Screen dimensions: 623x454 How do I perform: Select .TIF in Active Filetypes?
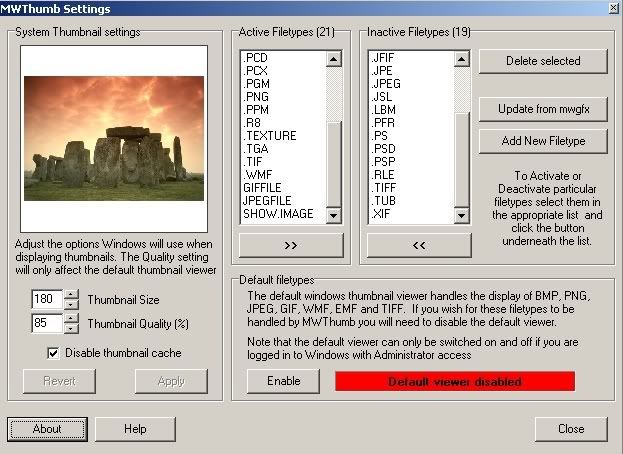[283, 162]
